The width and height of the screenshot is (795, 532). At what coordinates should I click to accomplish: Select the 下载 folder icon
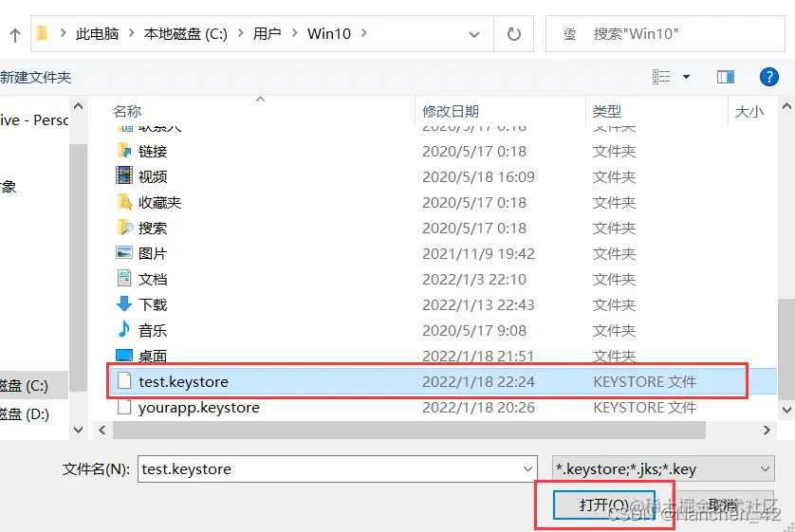pyautogui.click(x=124, y=304)
